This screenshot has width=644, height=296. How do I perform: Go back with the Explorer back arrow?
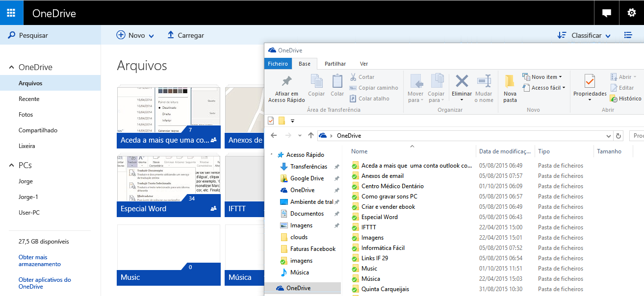[274, 136]
